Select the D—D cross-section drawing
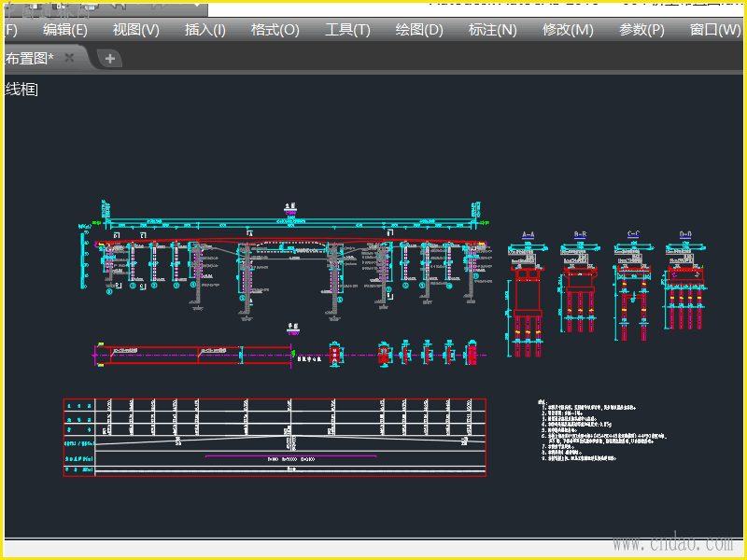This screenshot has height=560, width=747. pos(685,285)
